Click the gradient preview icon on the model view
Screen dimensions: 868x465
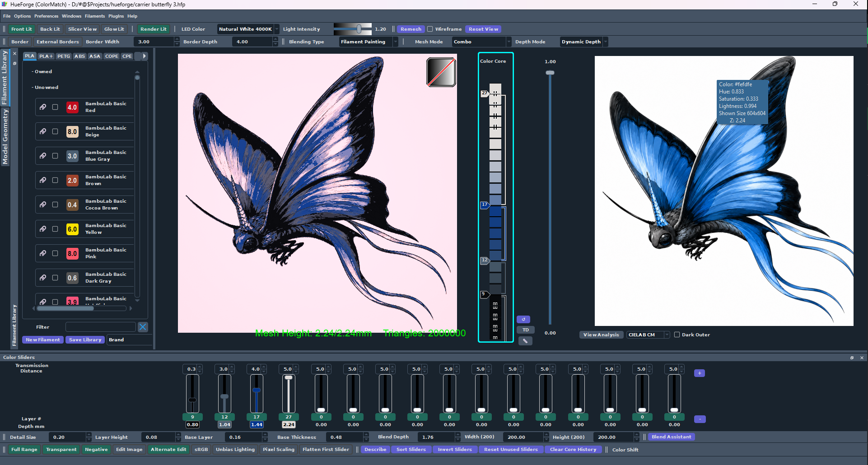[441, 72]
